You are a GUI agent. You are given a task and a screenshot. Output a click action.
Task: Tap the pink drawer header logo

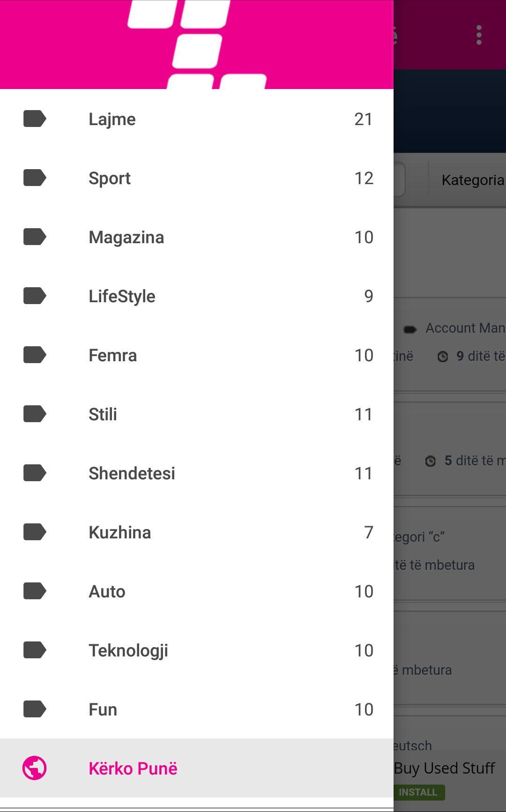click(x=197, y=45)
